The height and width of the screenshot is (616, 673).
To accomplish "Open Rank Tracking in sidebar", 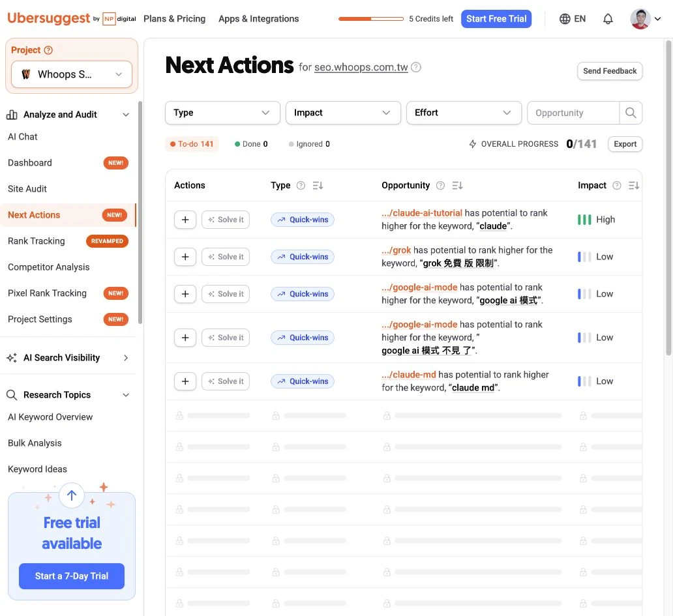I will click(x=36, y=241).
